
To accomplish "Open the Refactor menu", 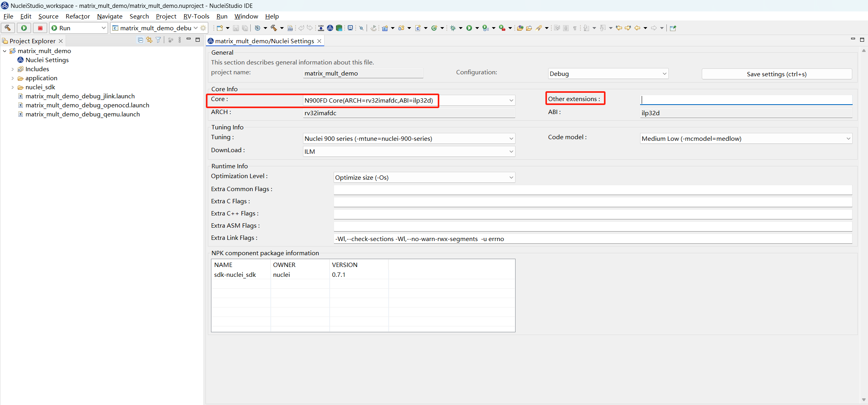I will tap(78, 16).
